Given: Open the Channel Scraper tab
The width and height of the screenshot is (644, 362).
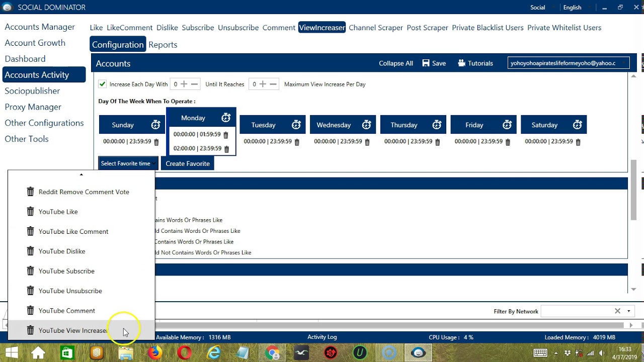Looking at the screenshot, I should click(x=376, y=28).
